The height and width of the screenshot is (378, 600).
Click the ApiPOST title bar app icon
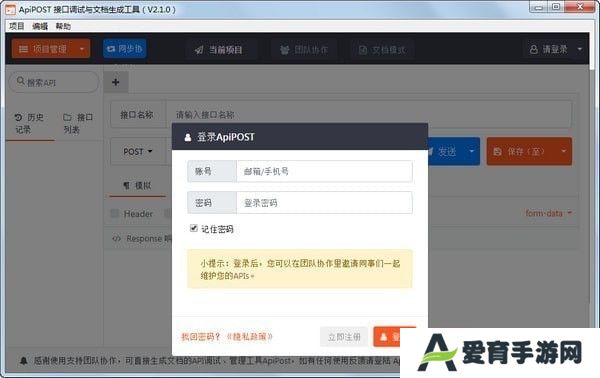click(10, 10)
